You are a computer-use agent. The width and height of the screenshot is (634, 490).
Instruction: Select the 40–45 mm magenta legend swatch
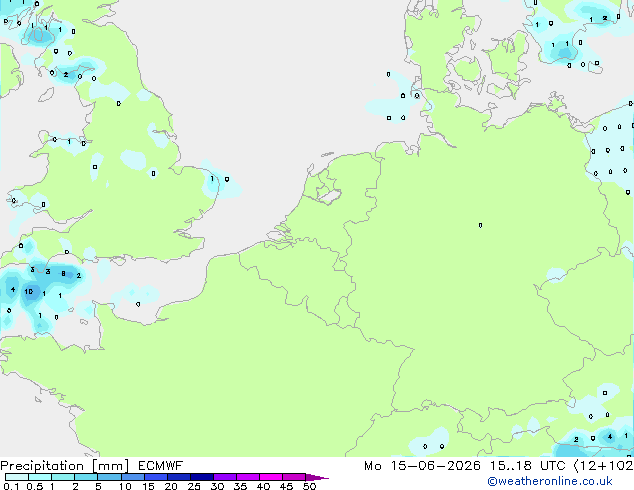271,477
